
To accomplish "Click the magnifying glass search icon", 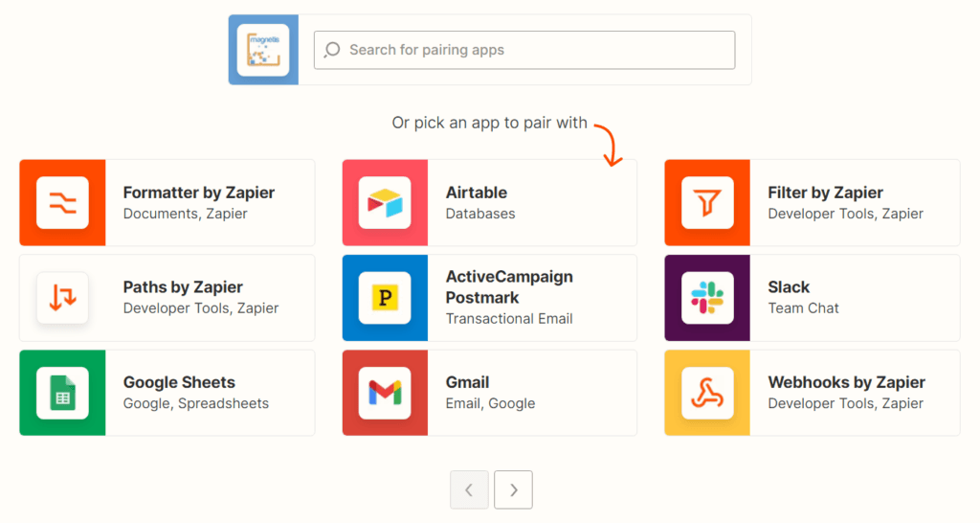I will [x=332, y=50].
